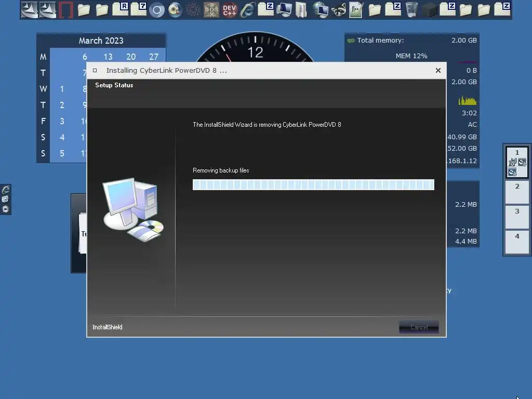Click the green memory chip icon
The height and width of the screenshot is (399, 532).
tap(351, 41)
